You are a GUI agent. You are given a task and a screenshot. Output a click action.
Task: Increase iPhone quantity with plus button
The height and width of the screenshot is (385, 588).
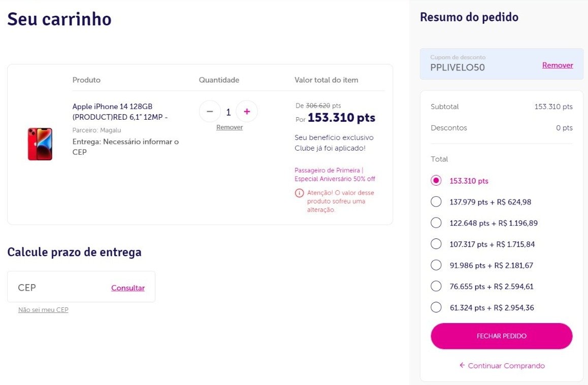pyautogui.click(x=247, y=111)
